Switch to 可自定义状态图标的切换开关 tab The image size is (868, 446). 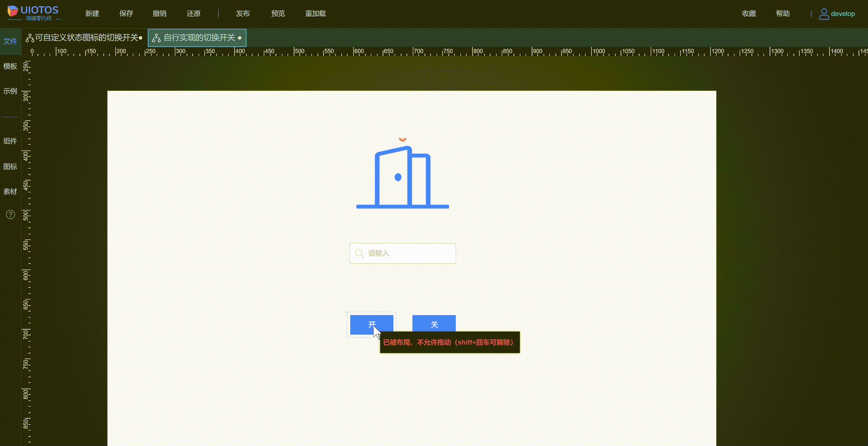click(x=84, y=38)
